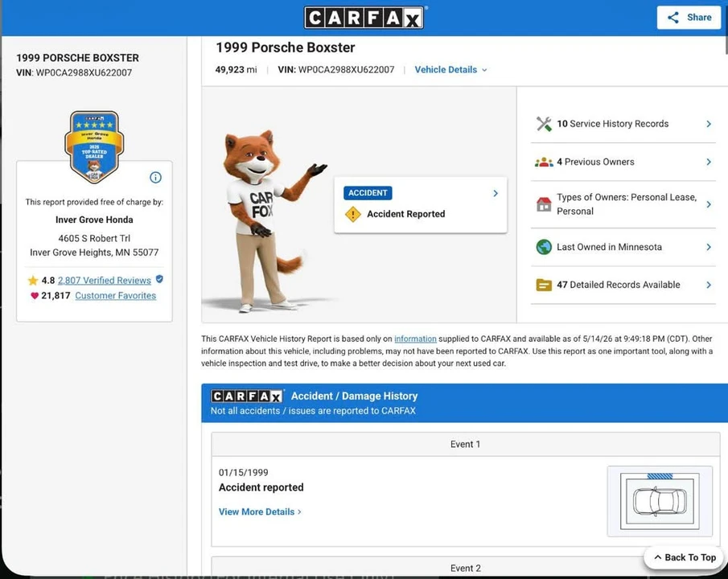Click the pink heart favorites icon

coord(35,296)
